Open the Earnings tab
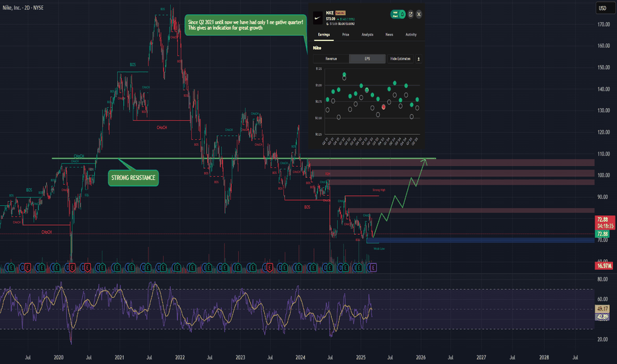 (324, 34)
